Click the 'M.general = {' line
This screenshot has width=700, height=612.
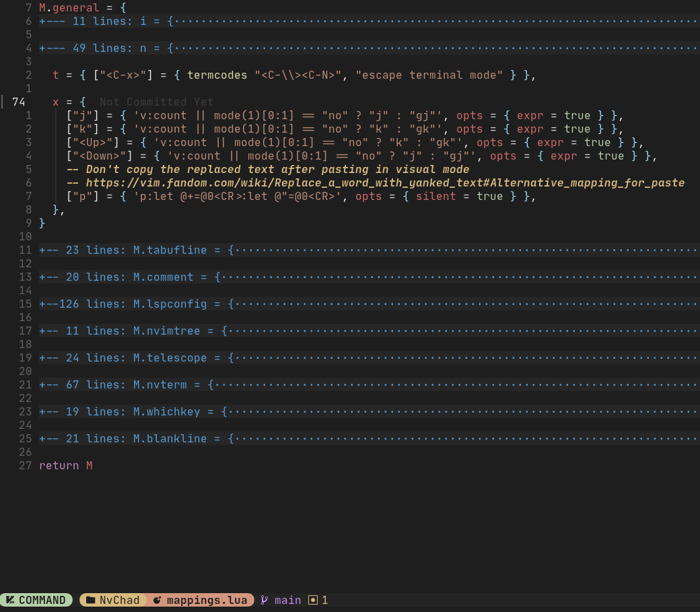click(83, 7)
